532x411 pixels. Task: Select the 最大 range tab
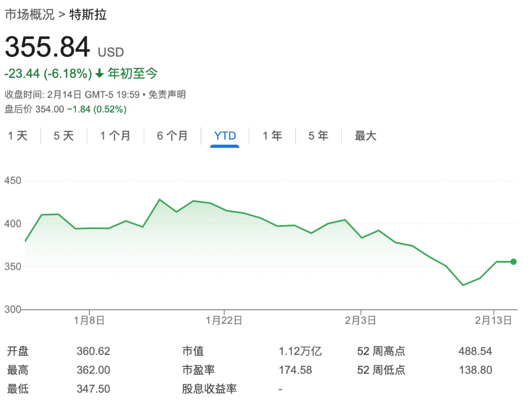coord(365,136)
